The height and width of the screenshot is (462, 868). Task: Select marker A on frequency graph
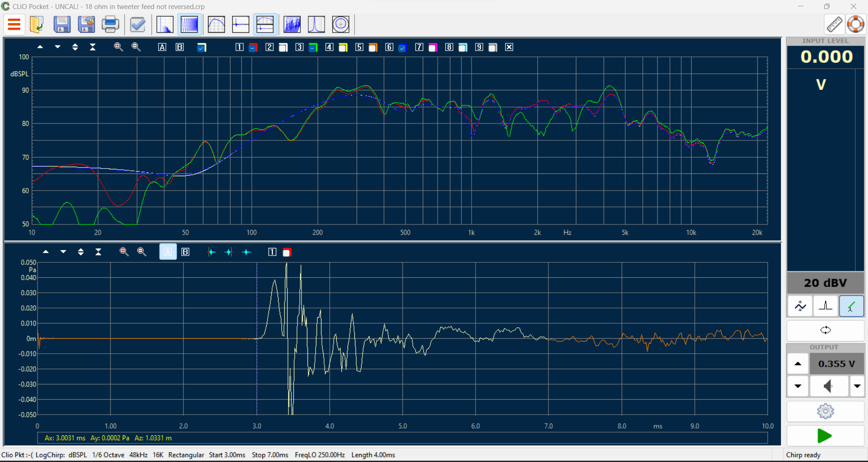click(x=162, y=47)
